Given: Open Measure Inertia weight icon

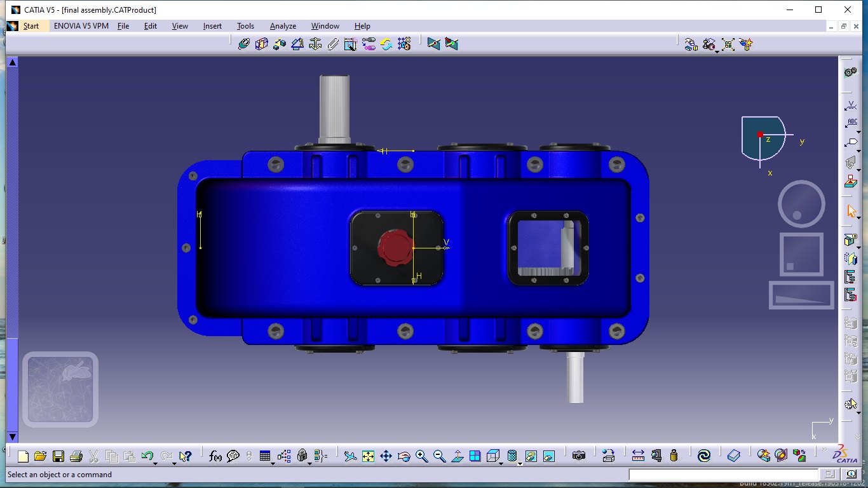Looking at the screenshot, I should 674,456.
